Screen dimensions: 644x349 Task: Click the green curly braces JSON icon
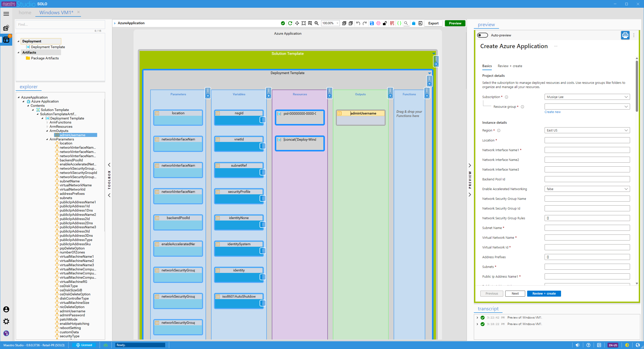click(399, 23)
